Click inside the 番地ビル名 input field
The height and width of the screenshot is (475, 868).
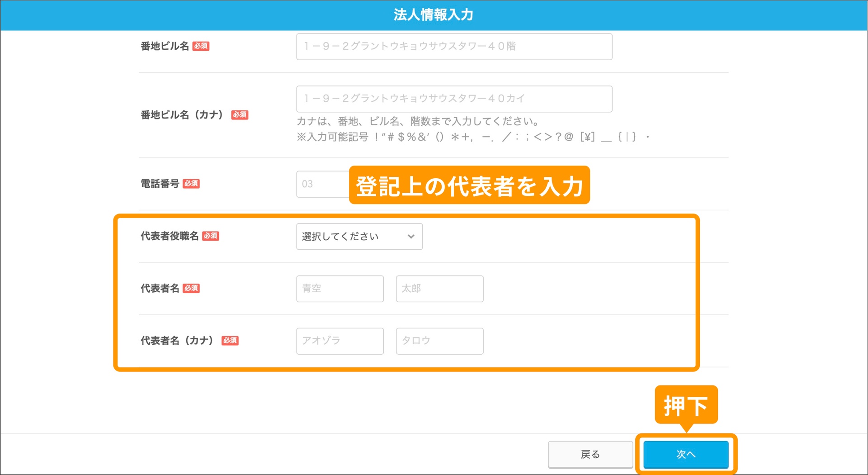coord(453,46)
